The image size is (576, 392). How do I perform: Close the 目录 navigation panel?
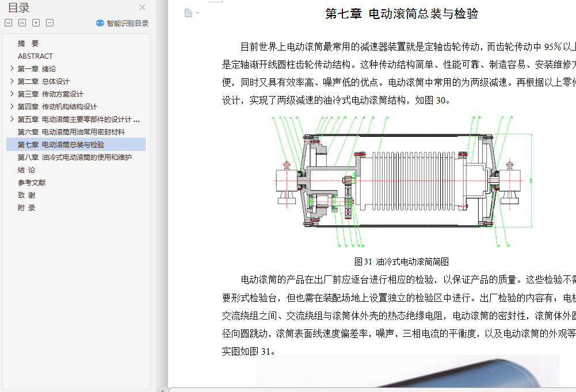point(143,7)
